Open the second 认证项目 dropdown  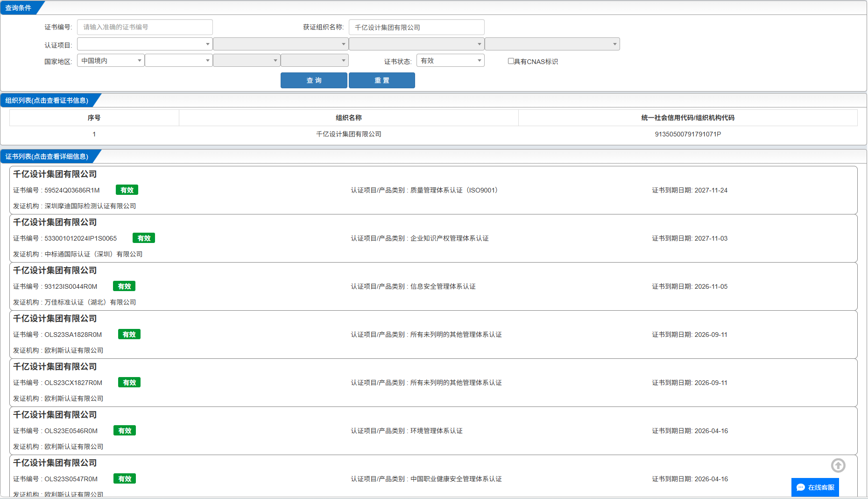(281, 44)
